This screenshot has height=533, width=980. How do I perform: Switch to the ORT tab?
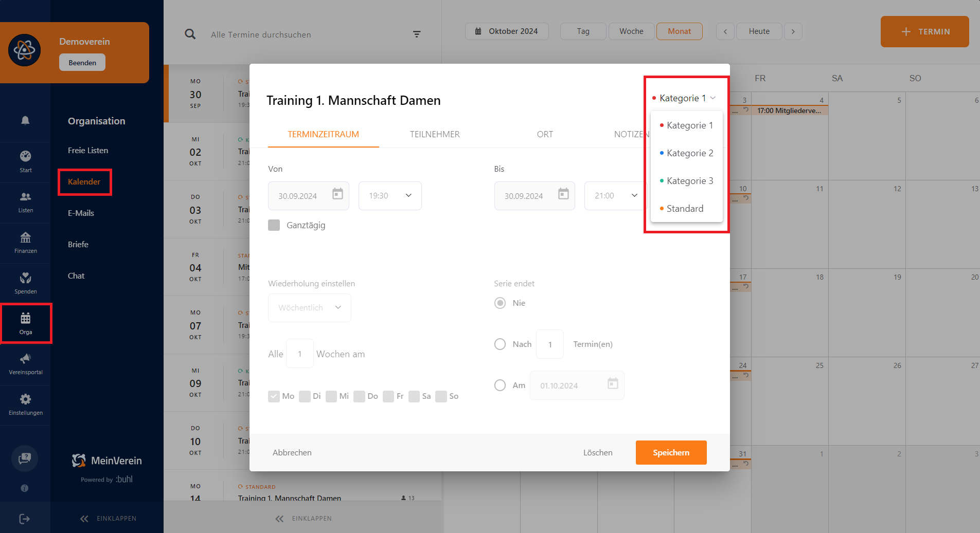(545, 134)
